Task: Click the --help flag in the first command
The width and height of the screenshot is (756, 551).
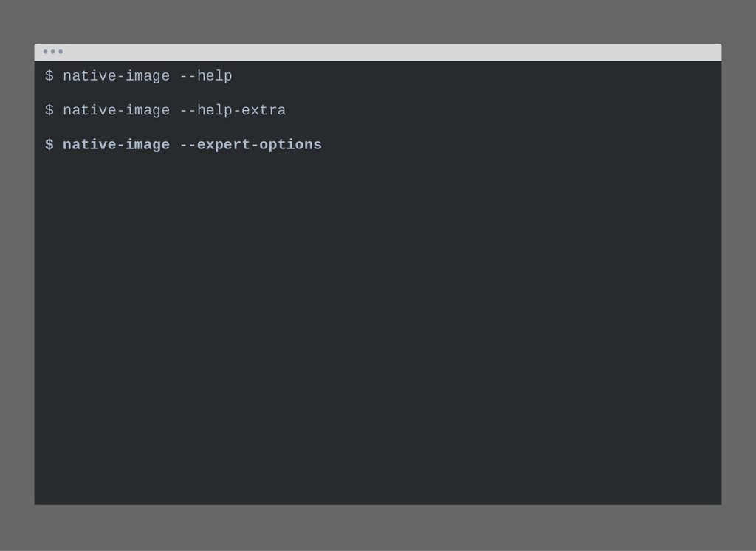Action: coord(206,76)
